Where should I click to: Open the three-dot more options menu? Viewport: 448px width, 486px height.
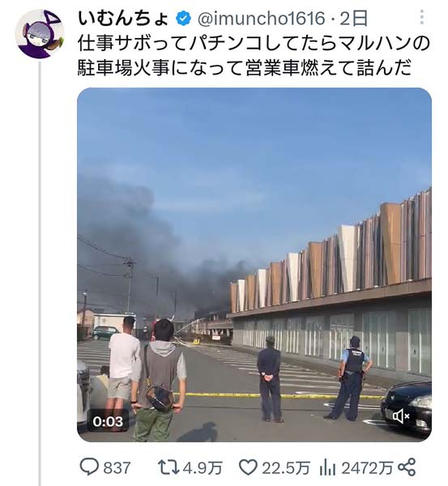(421, 17)
